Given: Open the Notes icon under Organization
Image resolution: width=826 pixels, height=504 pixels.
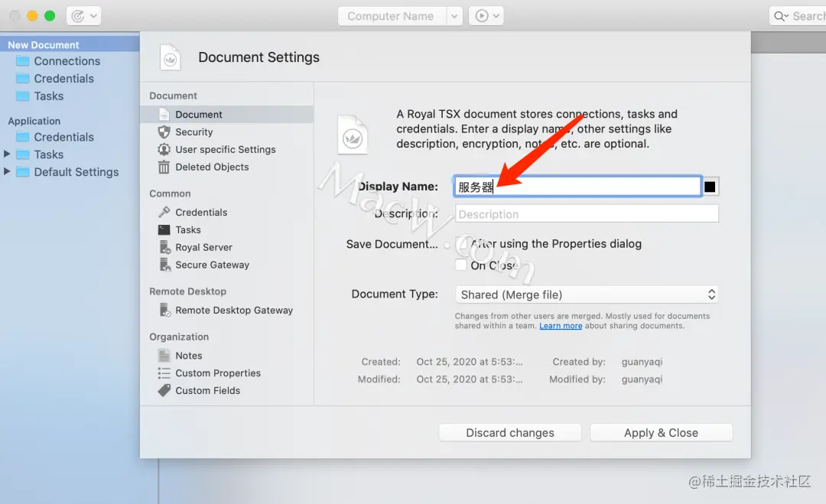Looking at the screenshot, I should (x=164, y=356).
